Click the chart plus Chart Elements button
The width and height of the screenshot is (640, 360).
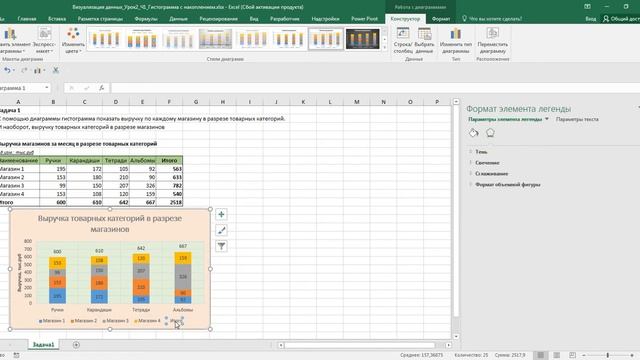pyautogui.click(x=221, y=215)
